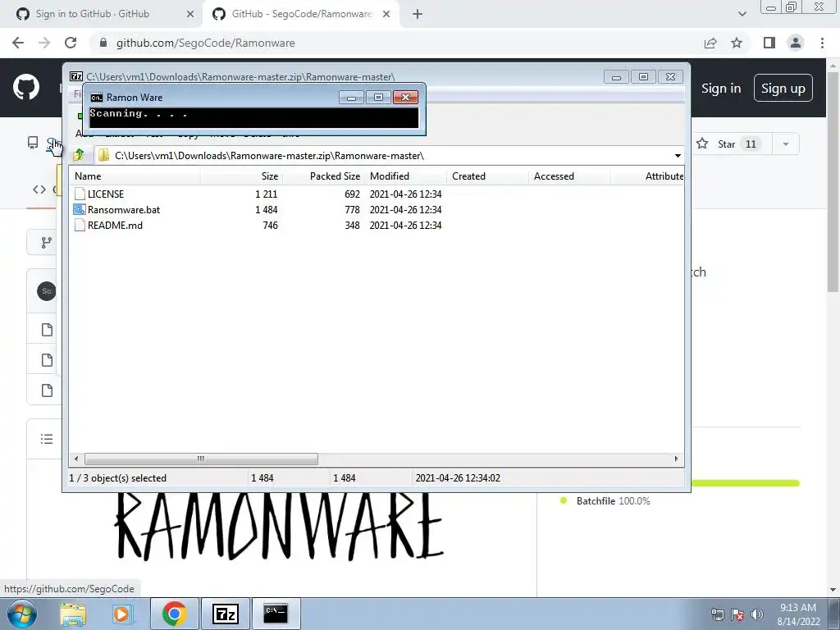Click the SegoCode avatar in commit row

[x=47, y=291]
